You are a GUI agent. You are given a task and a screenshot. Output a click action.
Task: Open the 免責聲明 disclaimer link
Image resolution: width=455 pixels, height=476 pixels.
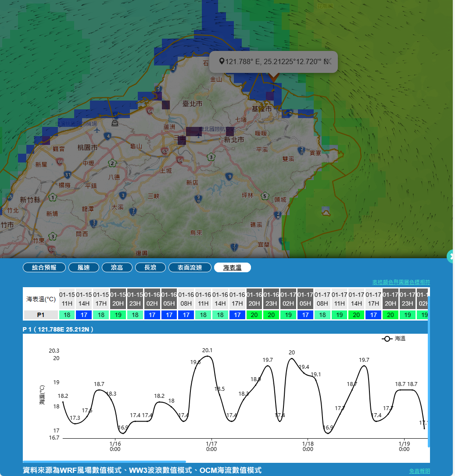click(419, 471)
